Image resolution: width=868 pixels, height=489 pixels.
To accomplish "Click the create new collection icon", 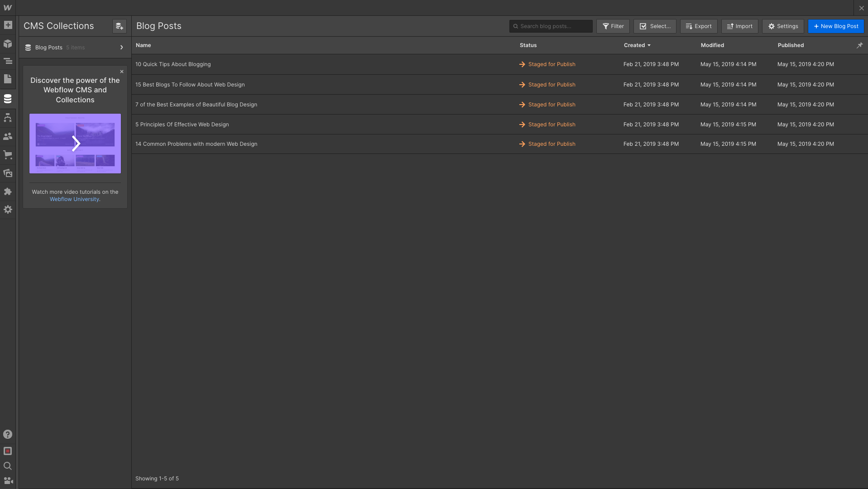I will [119, 26].
